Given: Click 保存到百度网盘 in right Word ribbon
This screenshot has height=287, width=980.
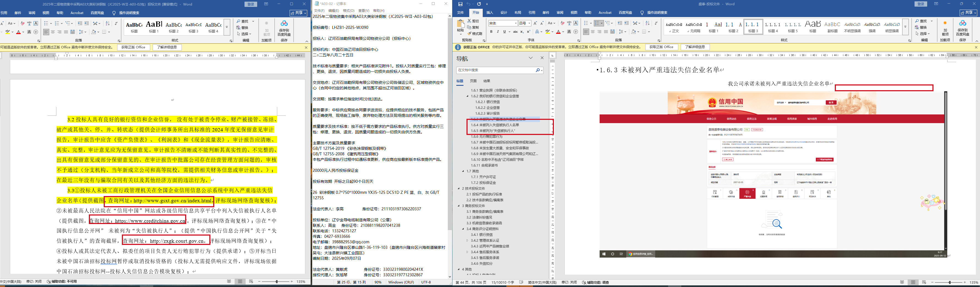Looking at the screenshot, I should click(962, 27).
